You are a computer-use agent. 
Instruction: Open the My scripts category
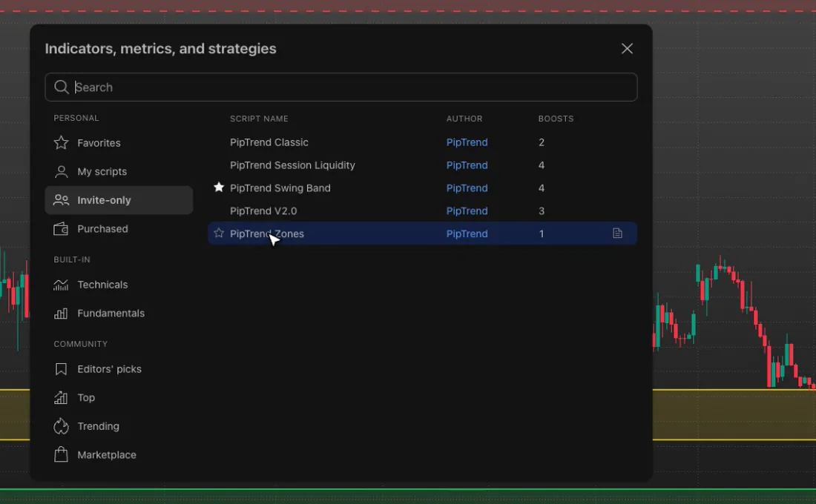click(x=119, y=172)
